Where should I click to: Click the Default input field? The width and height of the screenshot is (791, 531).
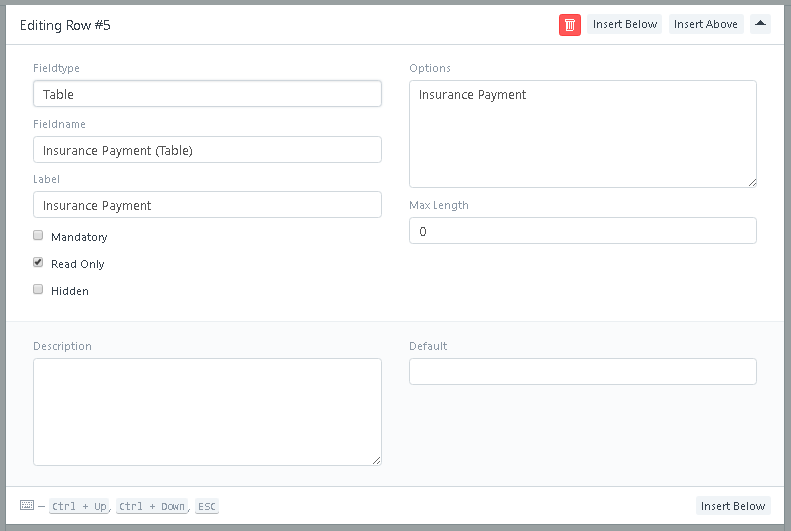[583, 372]
